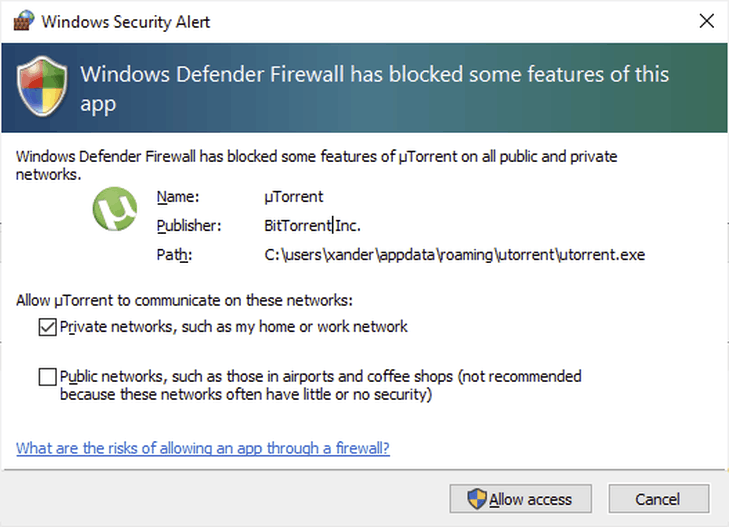Viewport: 729px width, 527px height.
Task: Click the µTorrent green logo icon
Action: coord(115,209)
